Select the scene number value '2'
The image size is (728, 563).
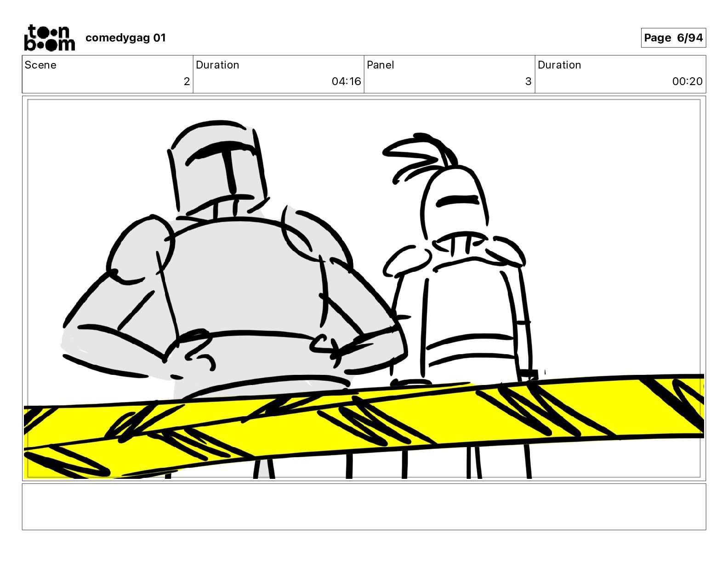click(x=187, y=81)
